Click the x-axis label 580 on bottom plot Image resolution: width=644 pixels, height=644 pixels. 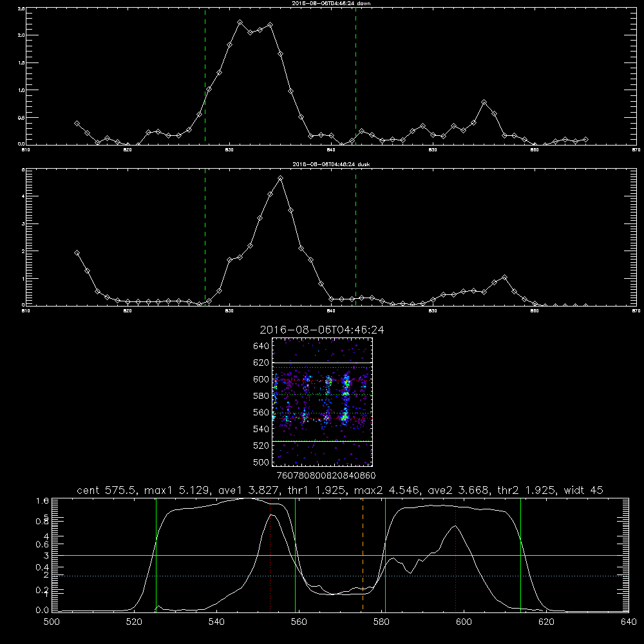coord(381,622)
